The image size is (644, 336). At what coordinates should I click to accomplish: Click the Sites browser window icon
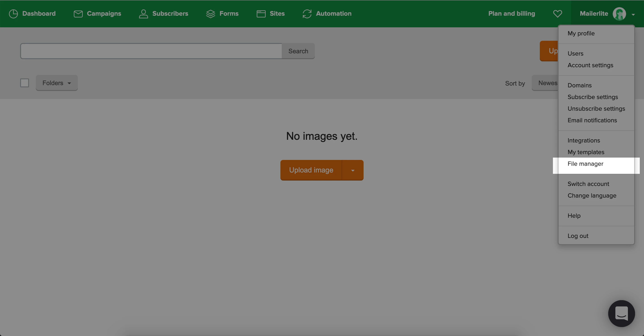pyautogui.click(x=261, y=14)
